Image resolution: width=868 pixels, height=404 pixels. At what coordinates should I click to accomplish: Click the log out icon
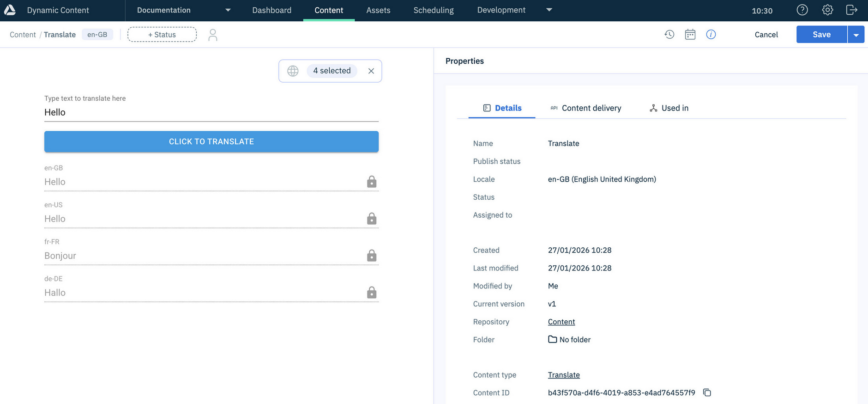[852, 10]
